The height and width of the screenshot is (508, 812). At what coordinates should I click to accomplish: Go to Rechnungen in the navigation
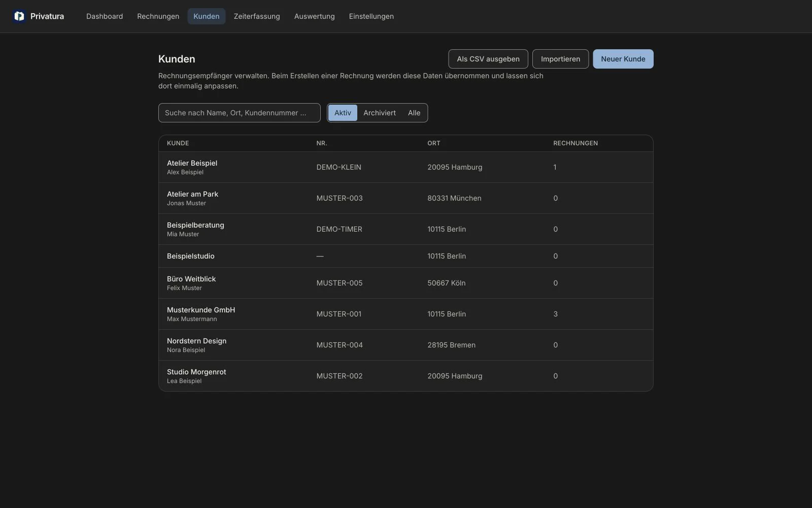158,16
